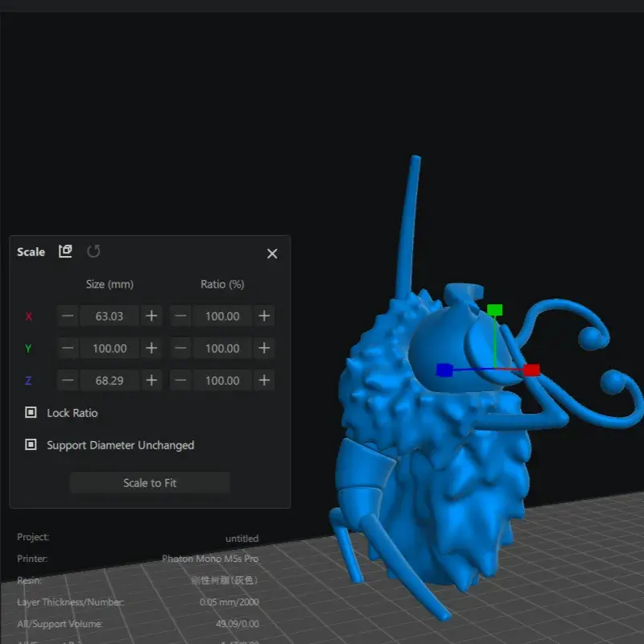Toggle the Lock Ratio checkbox
Image resolution: width=644 pixels, height=644 pixels.
pos(31,413)
